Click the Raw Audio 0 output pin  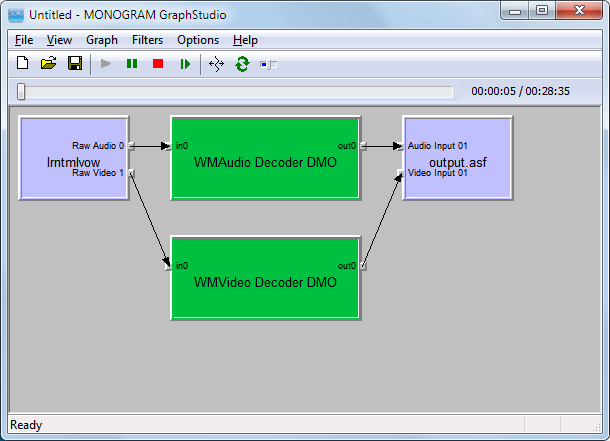131,146
